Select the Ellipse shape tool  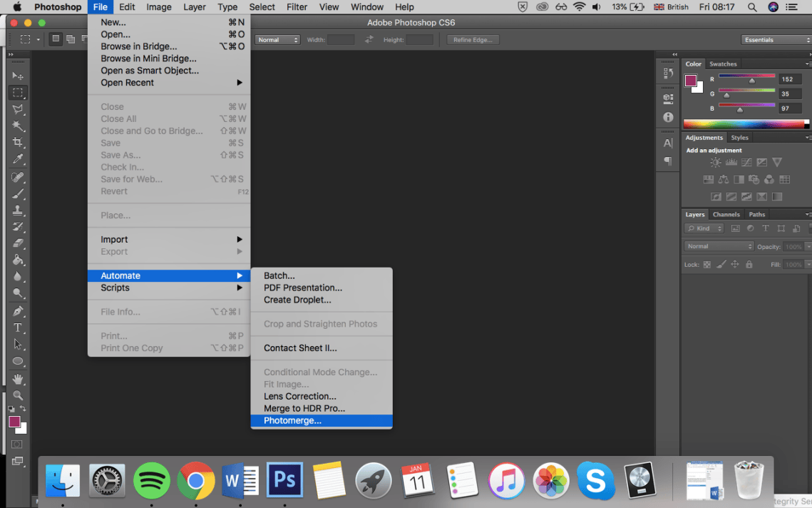pos(18,361)
